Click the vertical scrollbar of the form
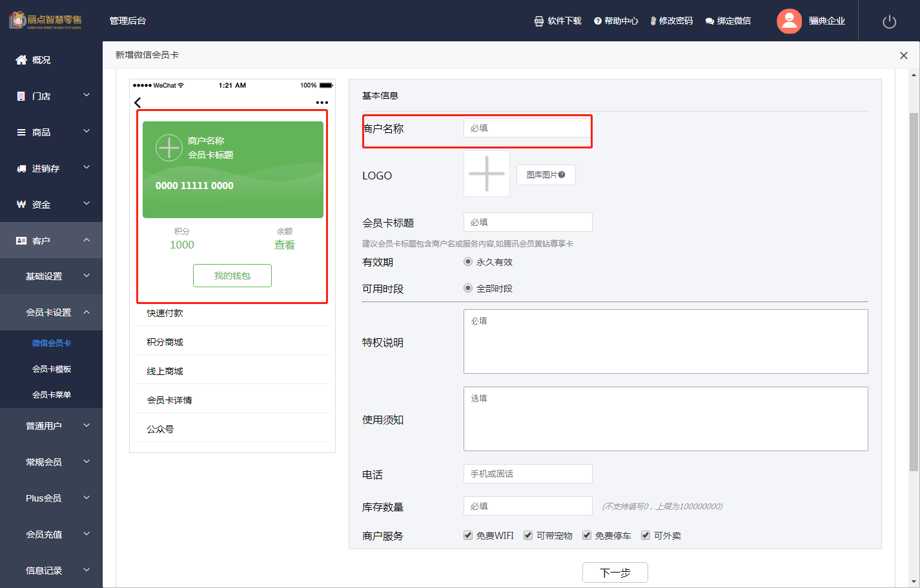Screen dimensions: 920x588 click(x=914, y=292)
